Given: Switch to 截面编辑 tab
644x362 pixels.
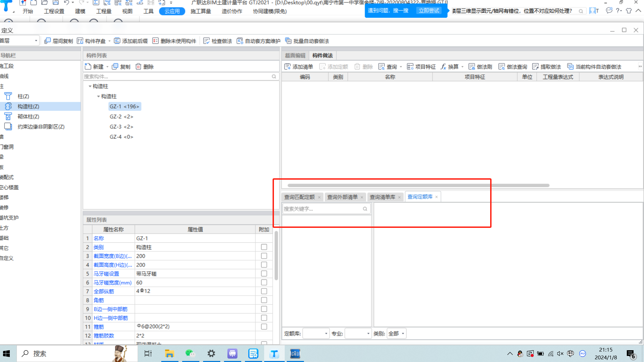Looking at the screenshot, I should (295, 55).
